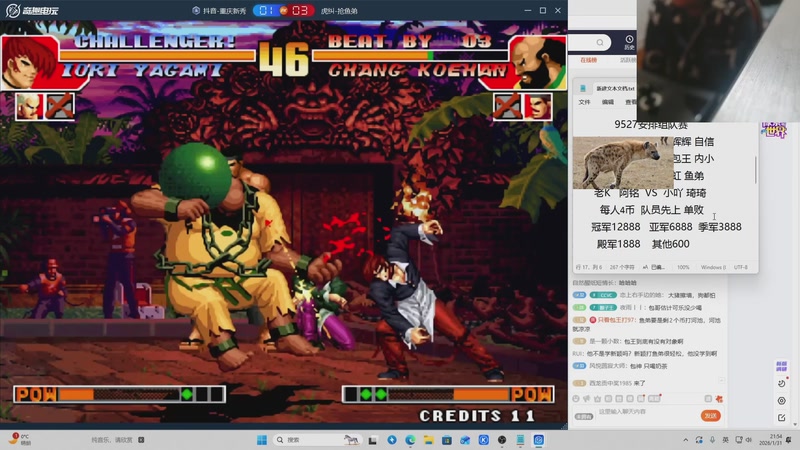Click the search magnifier icon in the panel header
This screenshot has width=800, height=450.
click(600, 42)
